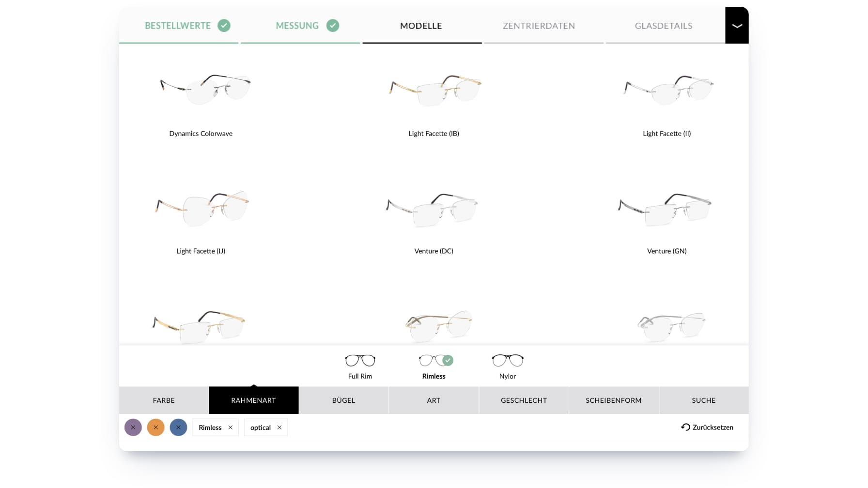The width and height of the screenshot is (868, 488).
Task: Open the FARBE filter category
Action: click(164, 400)
